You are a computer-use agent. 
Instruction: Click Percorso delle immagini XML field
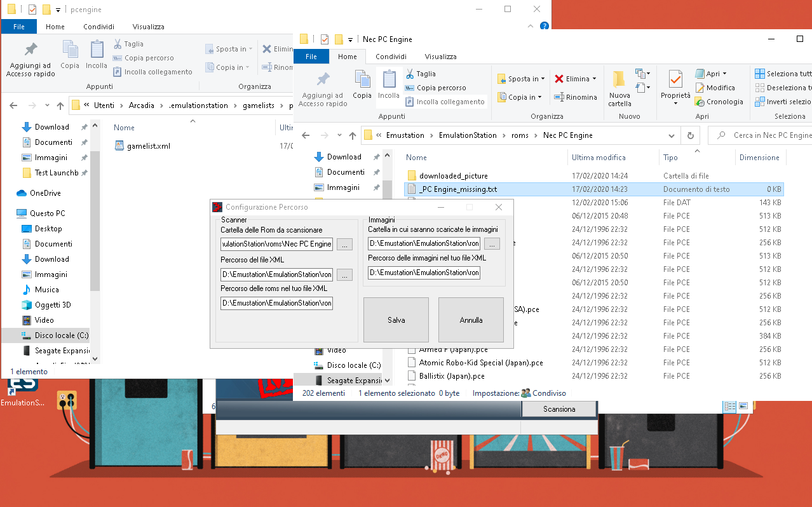424,273
